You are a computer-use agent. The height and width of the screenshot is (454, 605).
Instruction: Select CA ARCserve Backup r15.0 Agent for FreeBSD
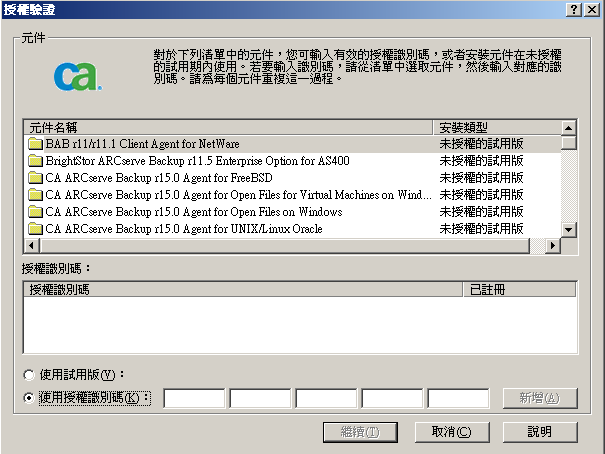pyautogui.click(x=292, y=178)
